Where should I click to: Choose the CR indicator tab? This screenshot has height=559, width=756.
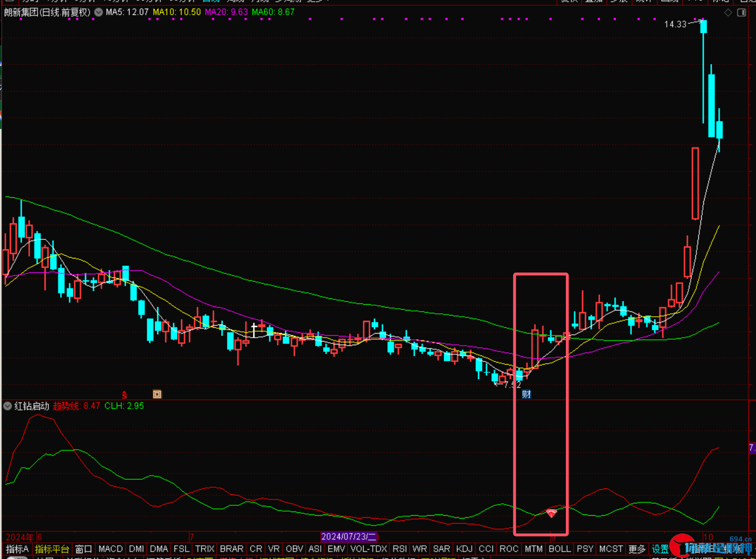click(x=256, y=549)
